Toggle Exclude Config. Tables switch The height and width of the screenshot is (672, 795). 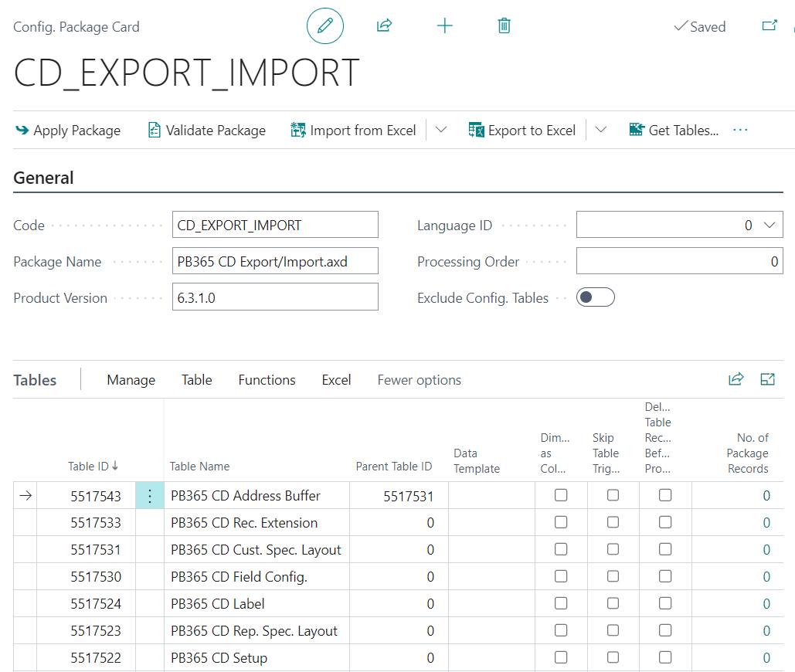[x=595, y=297]
